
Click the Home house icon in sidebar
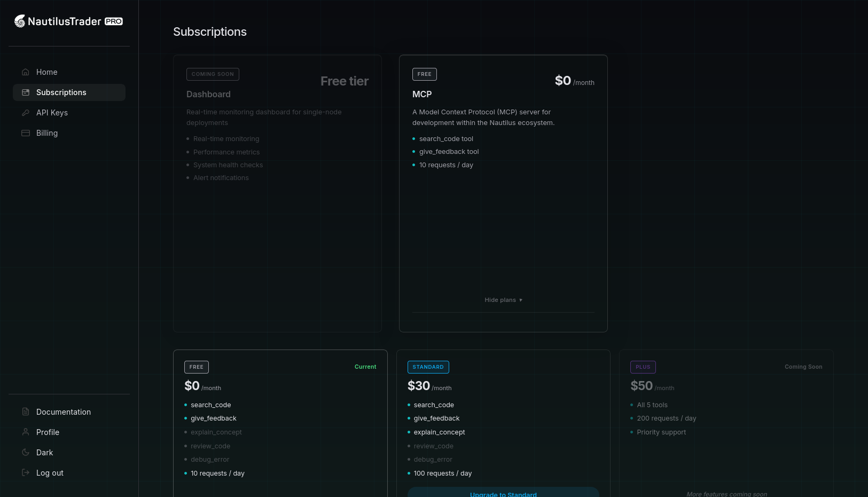[26, 72]
